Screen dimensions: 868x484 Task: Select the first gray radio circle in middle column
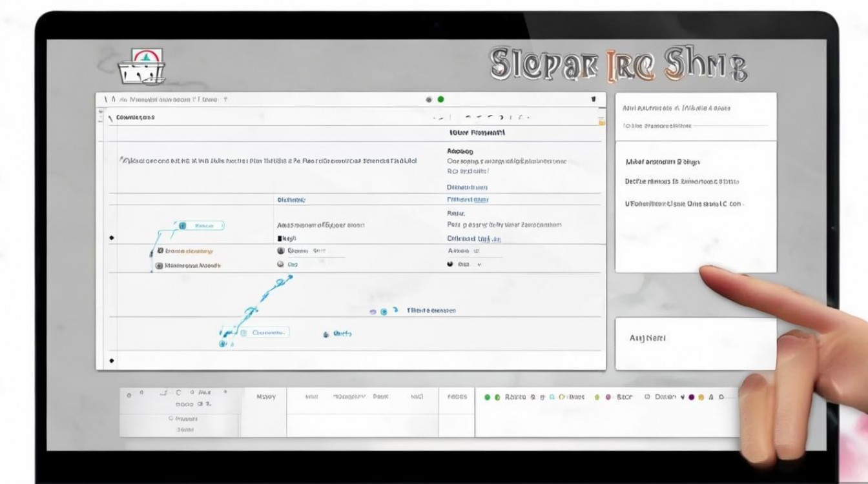pos(281,250)
